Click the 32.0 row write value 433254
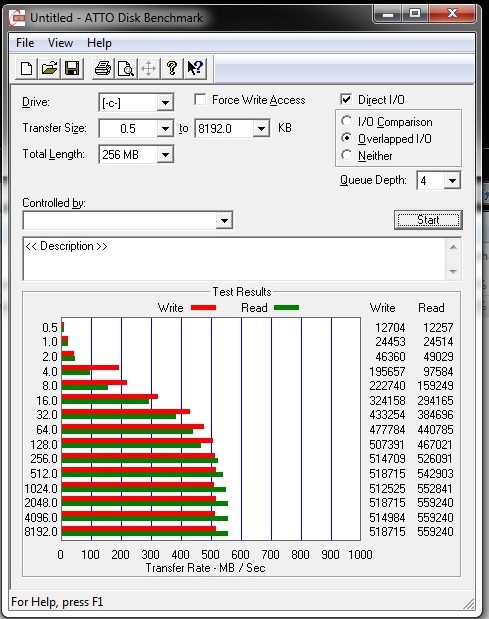 point(387,415)
